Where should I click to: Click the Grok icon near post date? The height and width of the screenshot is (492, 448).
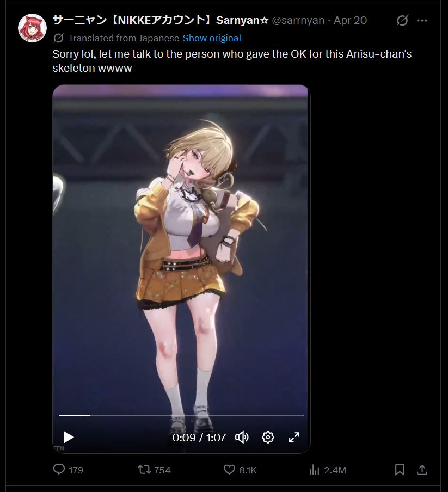[402, 20]
